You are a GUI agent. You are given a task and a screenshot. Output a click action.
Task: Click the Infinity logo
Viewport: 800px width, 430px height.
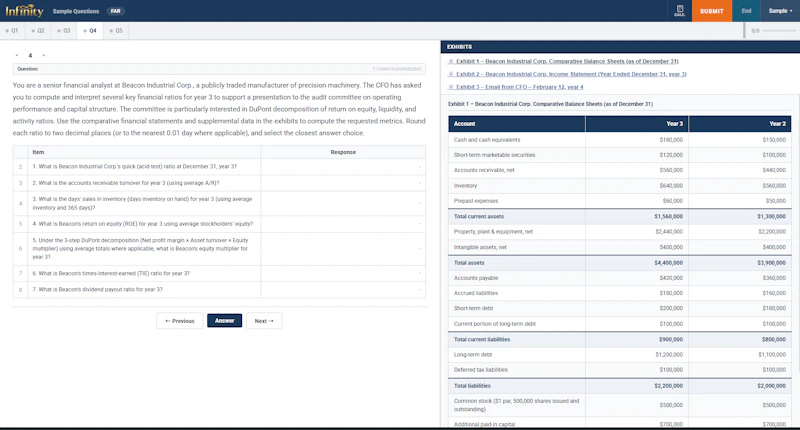point(24,10)
